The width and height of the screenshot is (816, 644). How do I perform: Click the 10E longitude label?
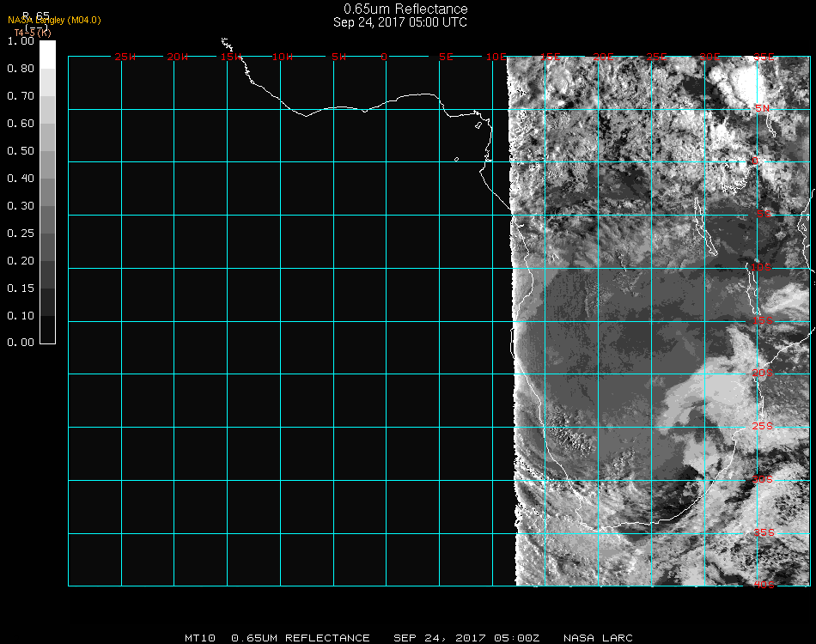point(496,57)
